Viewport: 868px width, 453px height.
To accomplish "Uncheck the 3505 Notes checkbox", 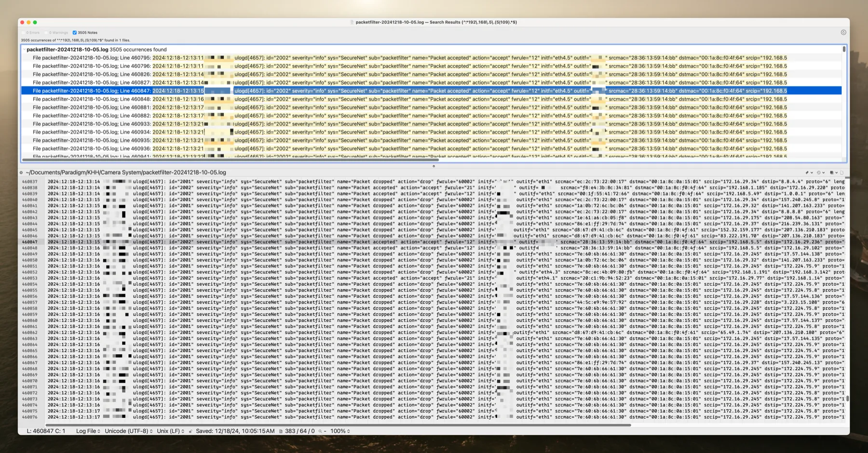I will [75, 32].
